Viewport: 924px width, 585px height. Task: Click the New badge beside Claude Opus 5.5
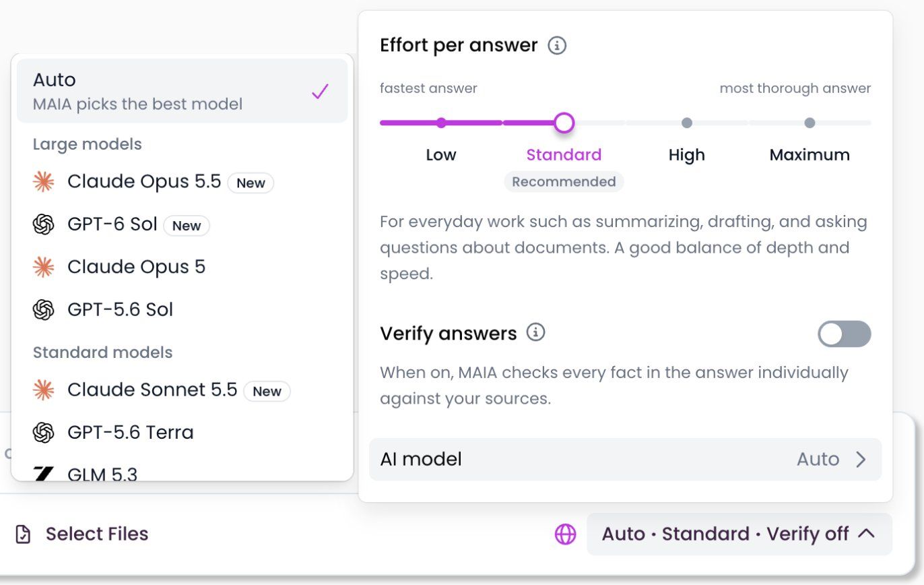pos(251,183)
